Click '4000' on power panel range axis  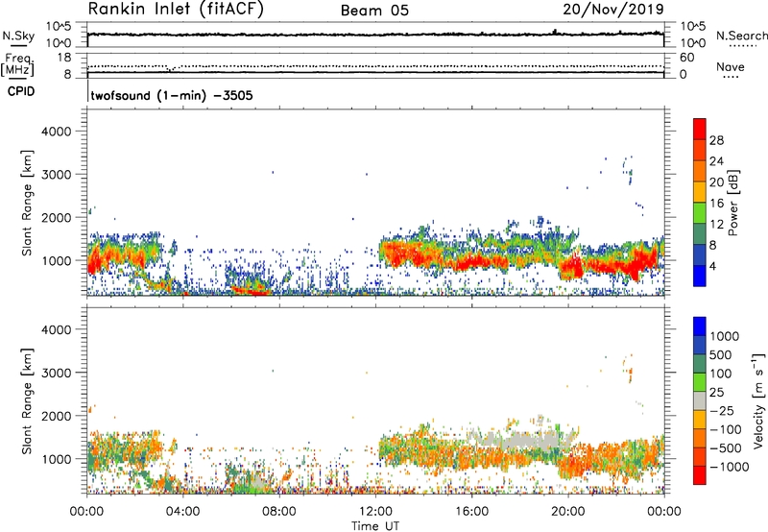click(56, 132)
